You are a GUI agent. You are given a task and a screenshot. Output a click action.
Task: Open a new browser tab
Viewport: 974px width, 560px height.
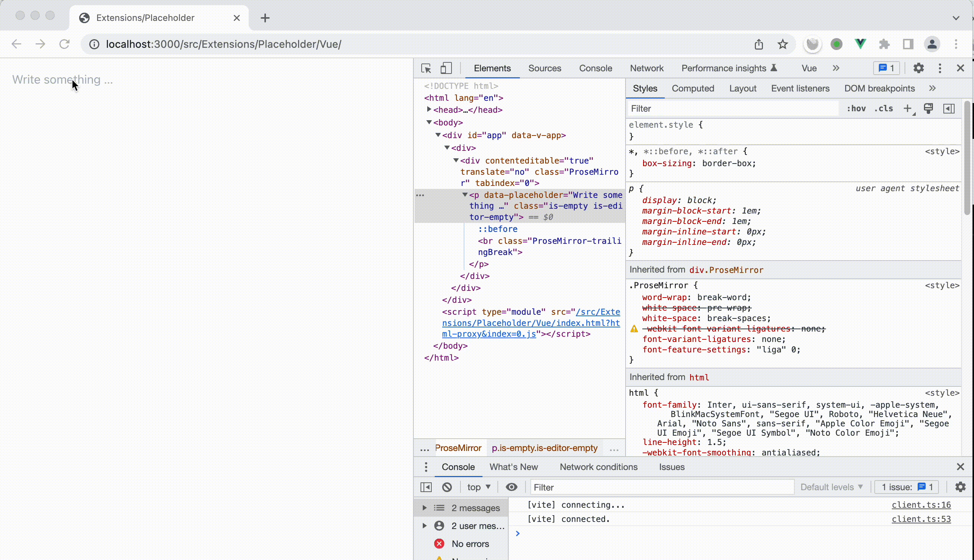tap(265, 18)
